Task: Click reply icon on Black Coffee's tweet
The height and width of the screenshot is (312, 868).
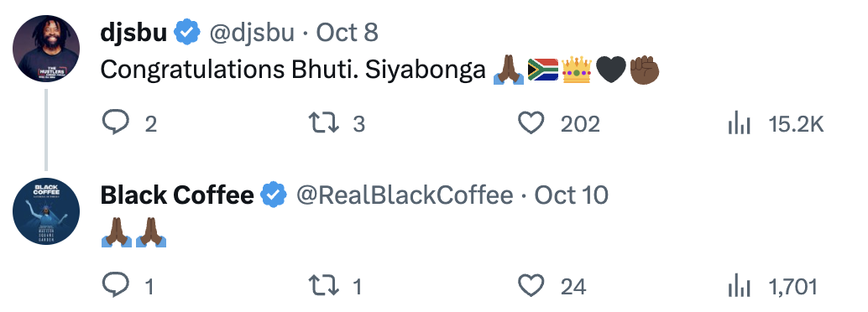Action: click(116, 285)
